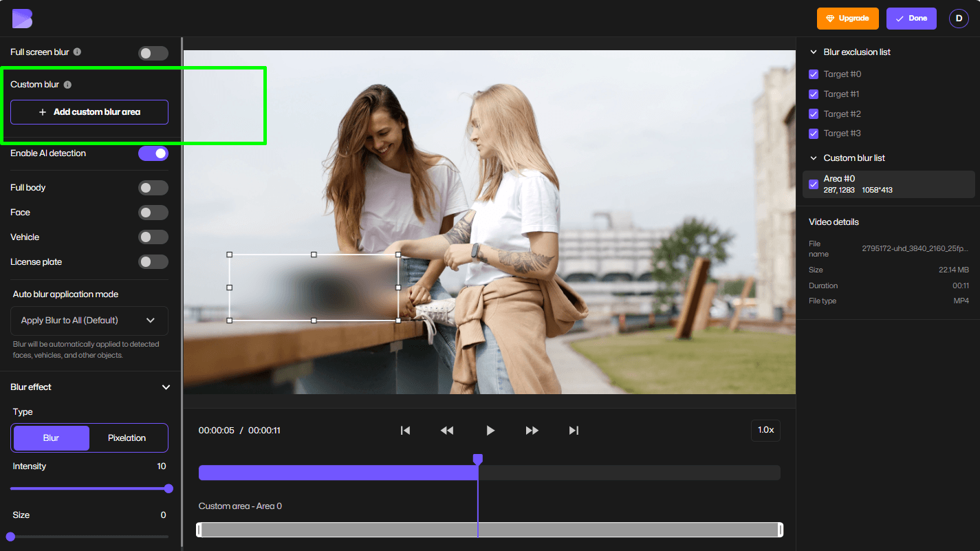Uncheck Target #2 in exclusion list

[814, 114]
